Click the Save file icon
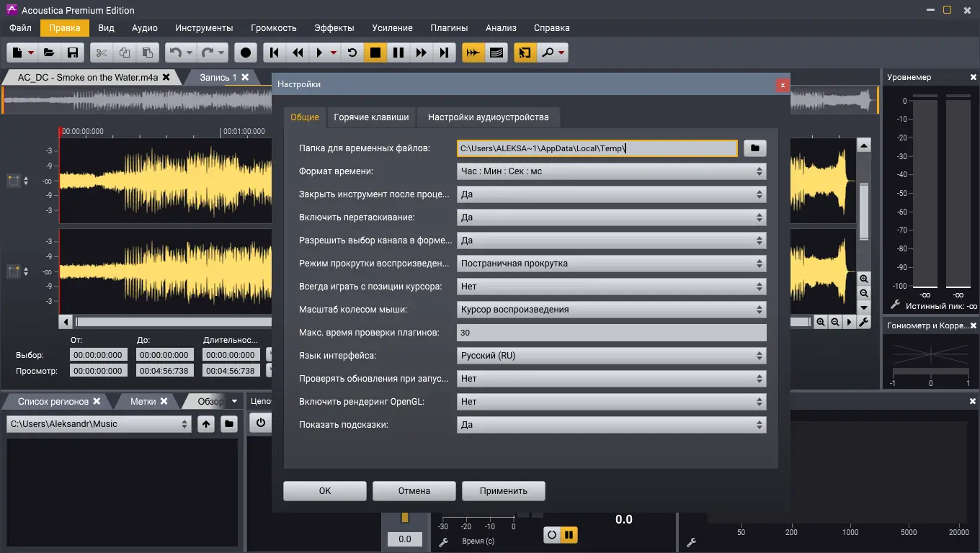Viewport: 980px width, 553px height. [x=72, y=53]
